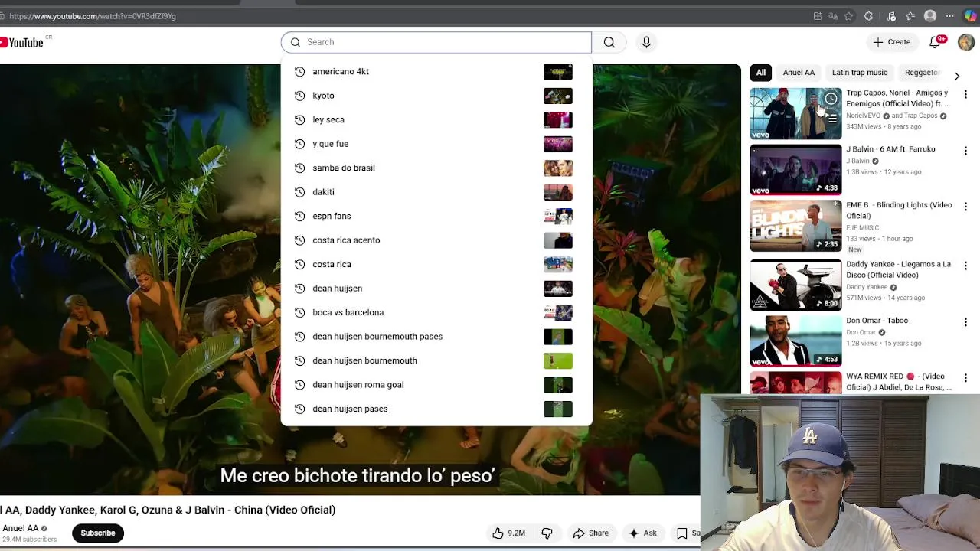Viewport: 980px width, 551px height.
Task: Click Add to queue on Trap Capos thumbnail
Action: click(x=832, y=119)
